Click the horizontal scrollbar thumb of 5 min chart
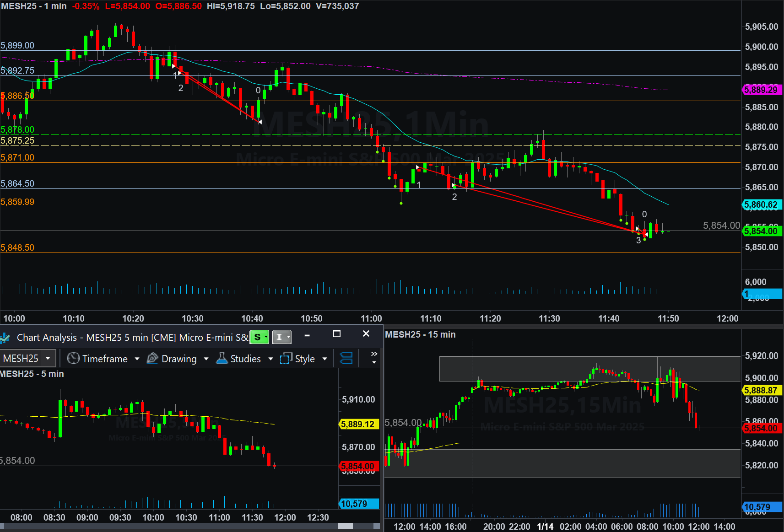The image size is (784, 532). tap(346, 526)
